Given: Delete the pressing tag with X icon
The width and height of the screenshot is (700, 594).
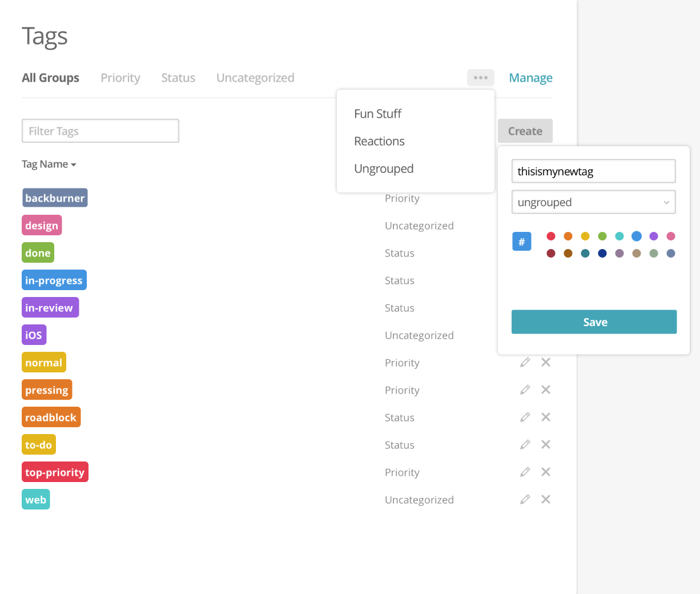Looking at the screenshot, I should pyautogui.click(x=546, y=390).
